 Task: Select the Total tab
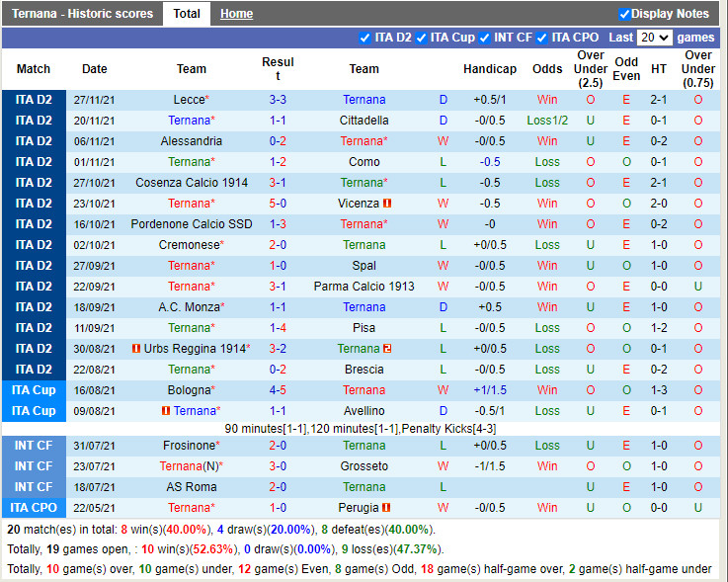click(186, 14)
